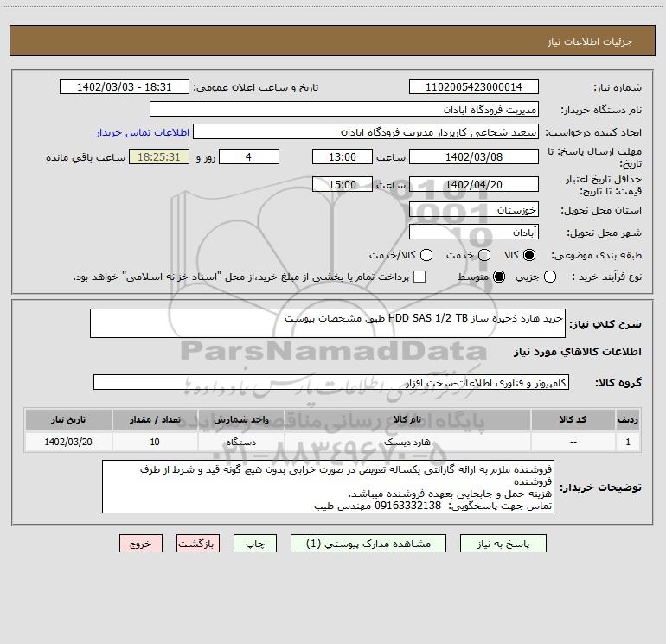Open the اطلاعات تماس خریدار link
Screen dimensions: 666x644
[143, 132]
